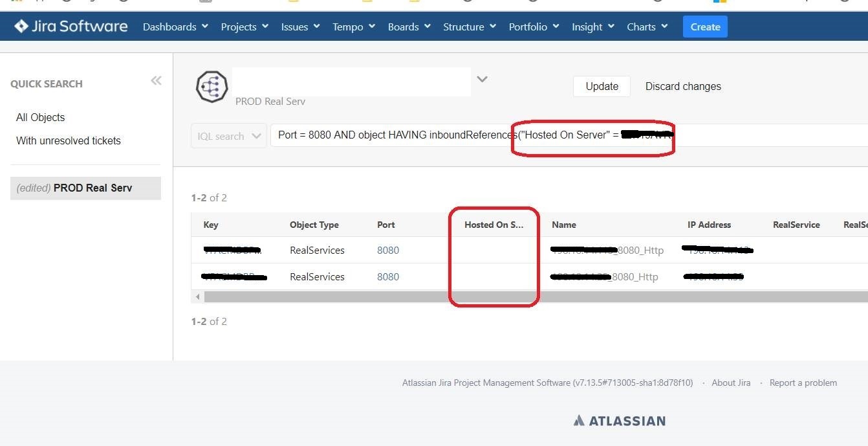Open the Boards menu
The image size is (868, 446).
pos(409,27)
